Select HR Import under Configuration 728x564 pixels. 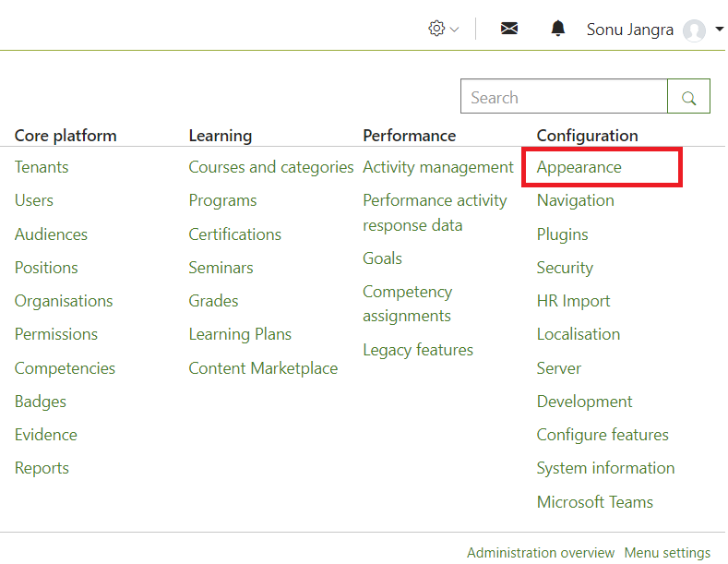tap(573, 301)
